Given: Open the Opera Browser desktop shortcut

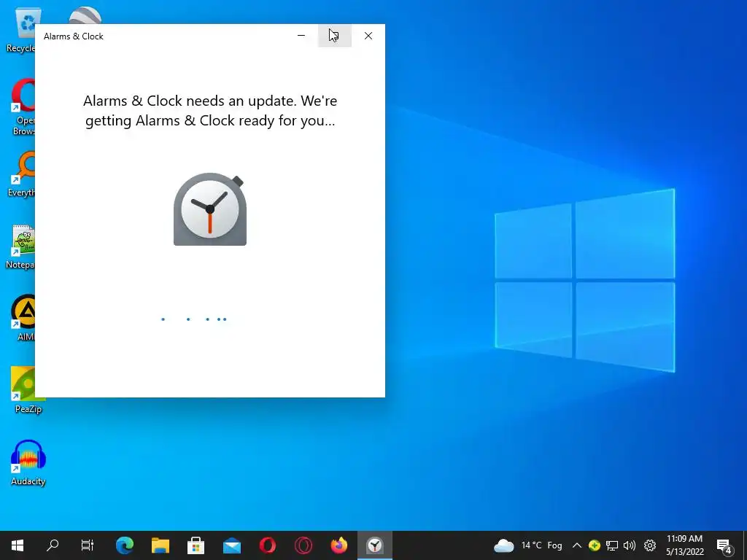Looking at the screenshot, I should coord(23,106).
